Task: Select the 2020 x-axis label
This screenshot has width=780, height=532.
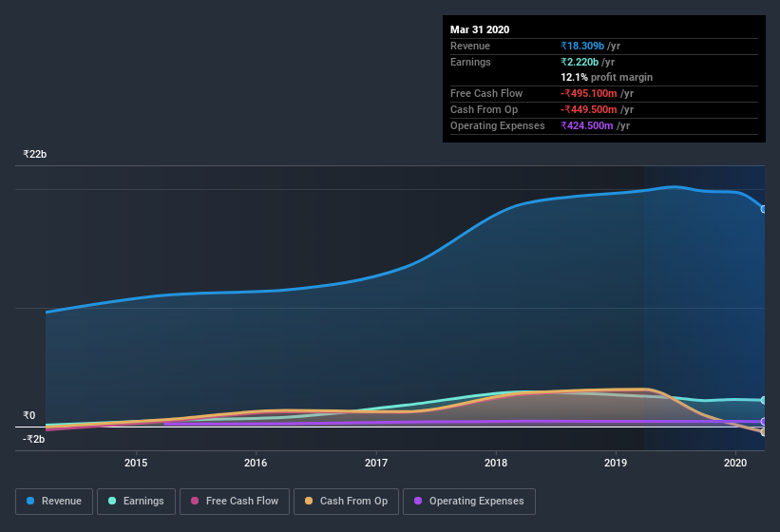Action: [x=735, y=463]
